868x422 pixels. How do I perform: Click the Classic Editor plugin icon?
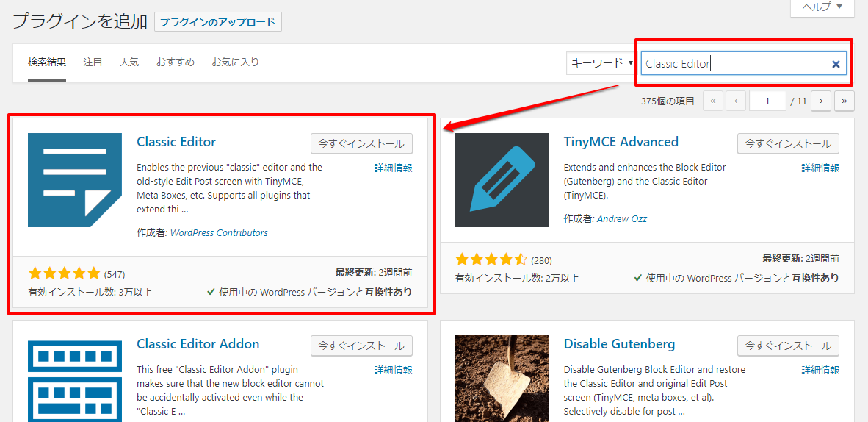(75, 180)
